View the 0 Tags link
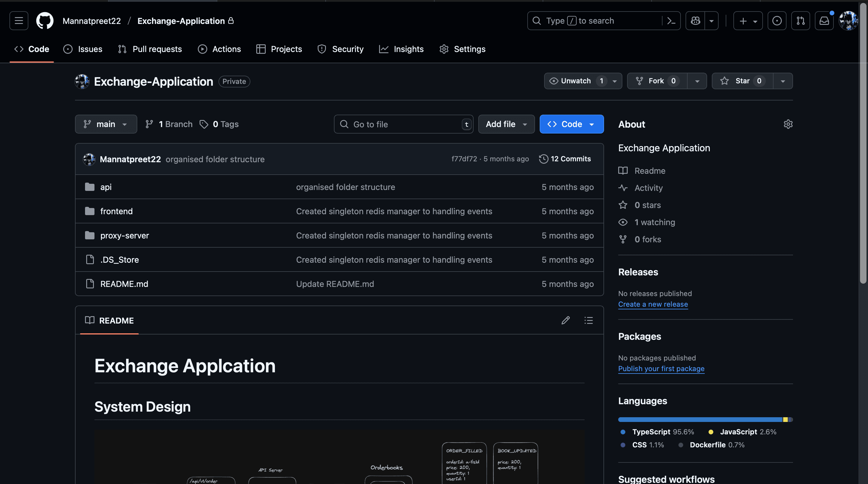The width and height of the screenshot is (868, 484). tap(219, 124)
